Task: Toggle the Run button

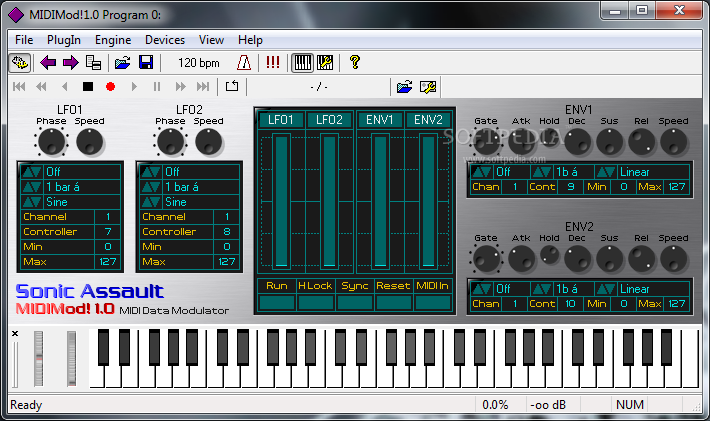Action: click(277, 286)
